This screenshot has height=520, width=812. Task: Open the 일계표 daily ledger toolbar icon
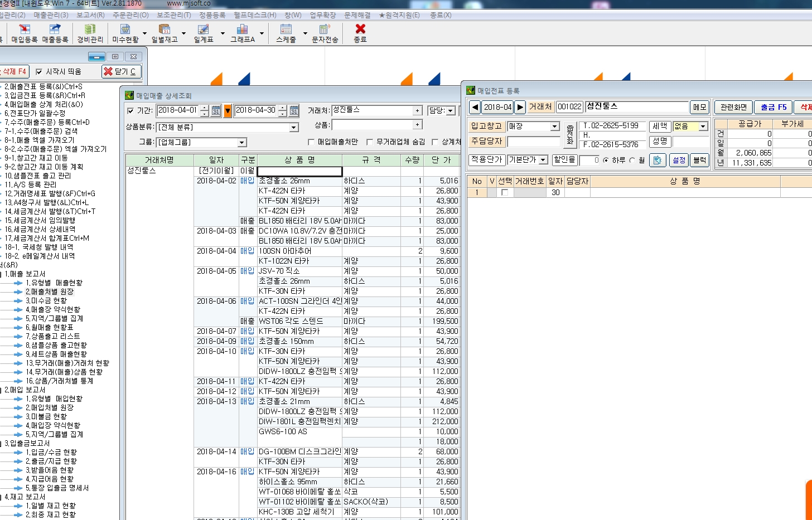pos(204,33)
